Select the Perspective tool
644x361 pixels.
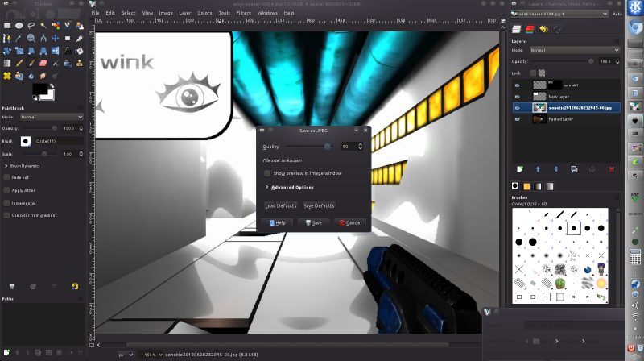43,51
